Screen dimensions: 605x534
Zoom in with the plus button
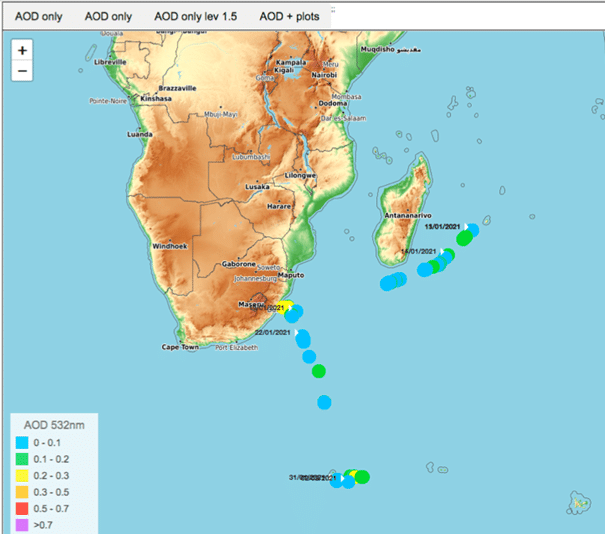[x=22, y=50]
